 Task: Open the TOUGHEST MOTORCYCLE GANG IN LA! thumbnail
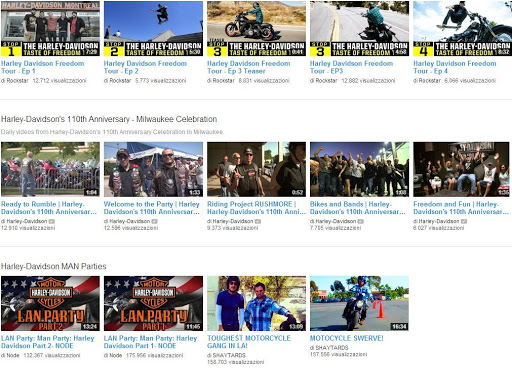(256, 303)
